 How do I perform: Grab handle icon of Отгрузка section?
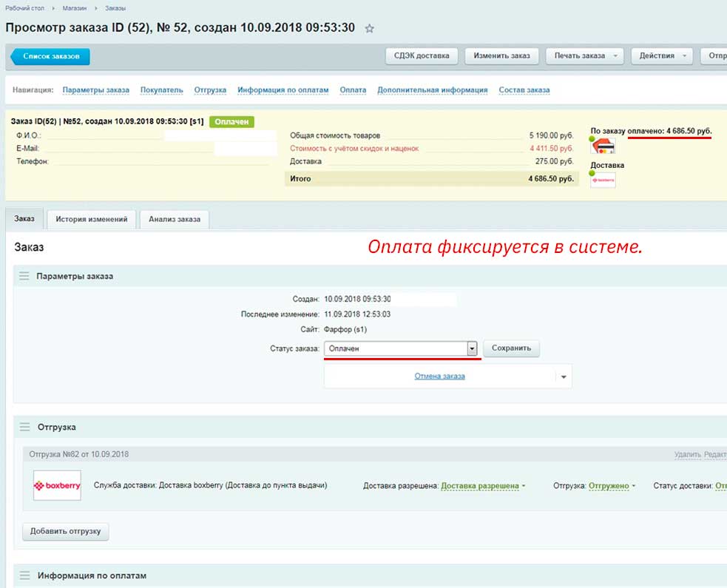(24, 427)
